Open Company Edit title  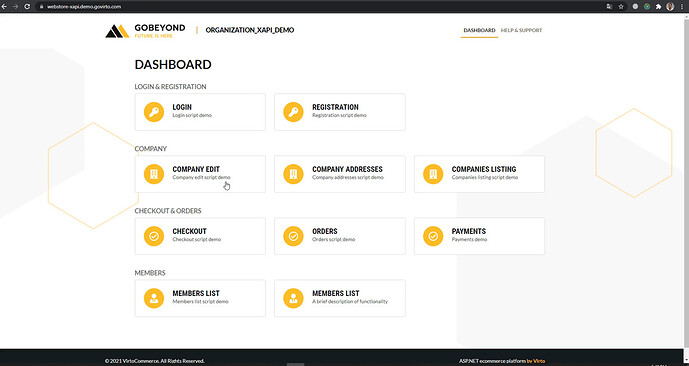click(196, 169)
